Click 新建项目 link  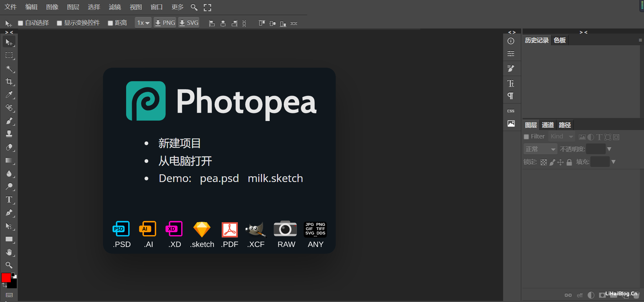179,143
